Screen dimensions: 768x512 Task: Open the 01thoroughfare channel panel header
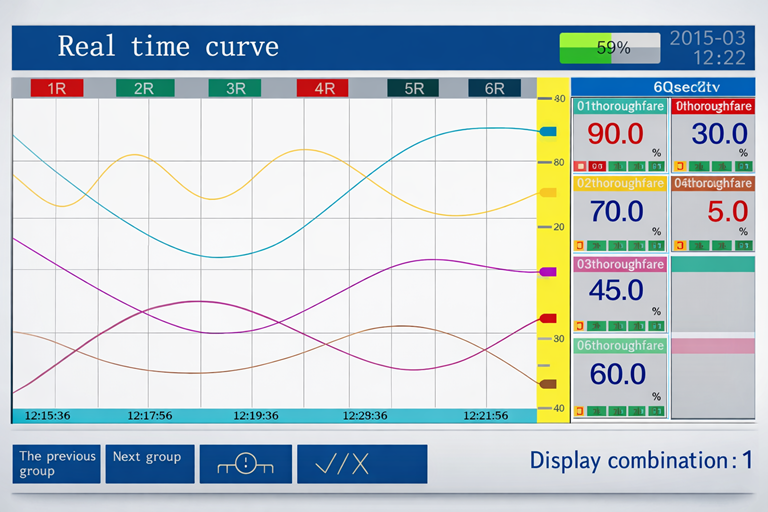[x=619, y=105]
